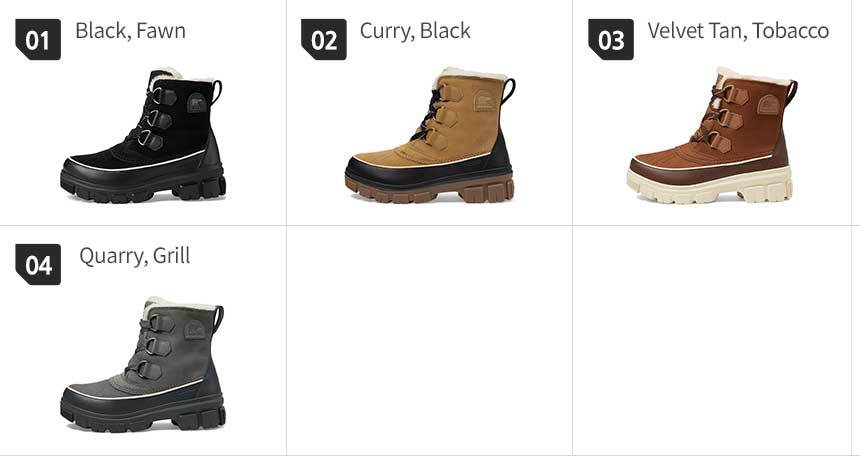Click the heel pull loop on the Black, Fawn boot

click(217, 92)
